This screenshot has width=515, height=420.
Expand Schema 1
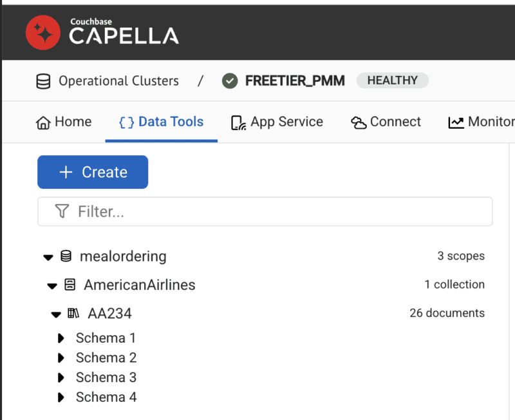coord(61,338)
